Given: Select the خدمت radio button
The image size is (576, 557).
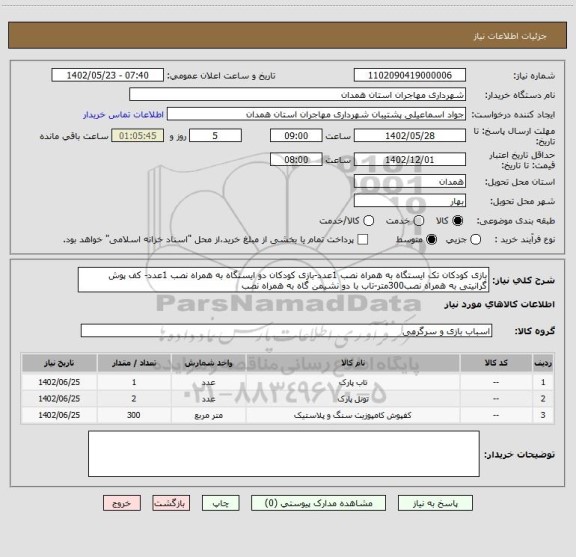Looking at the screenshot, I should click(x=419, y=221).
